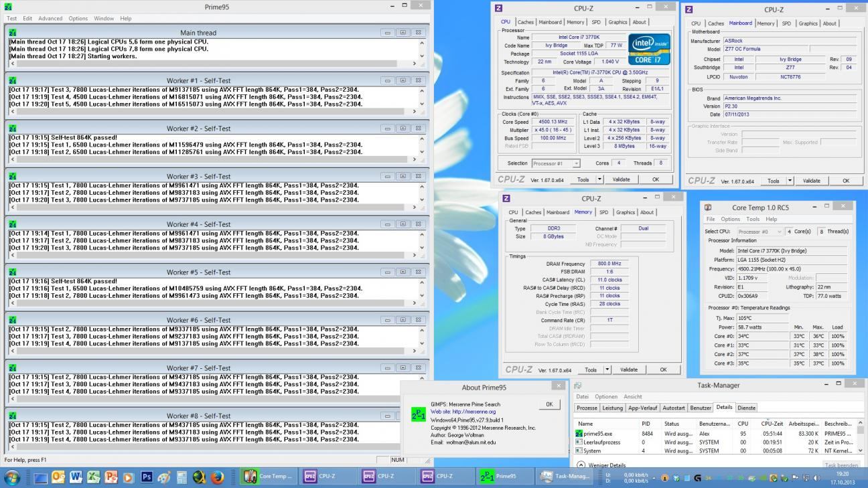Click the Task-Manager title bar icon
The image size is (868, 488).
(577, 386)
